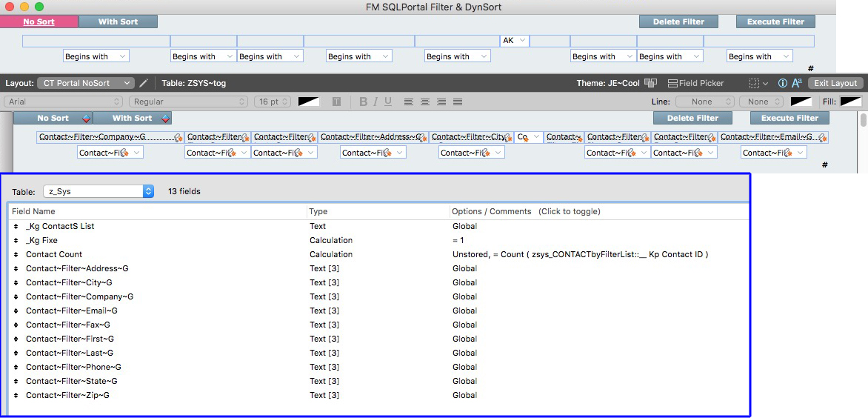Click the Exit Layout button

835,84
